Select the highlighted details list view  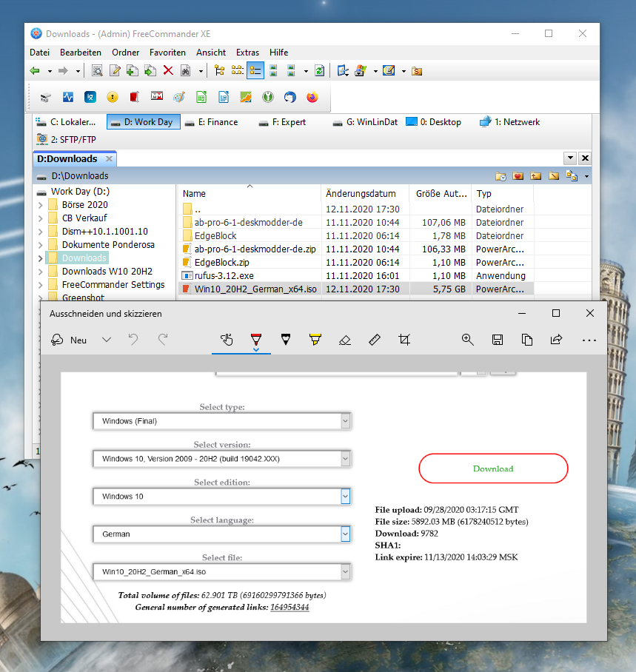click(255, 71)
